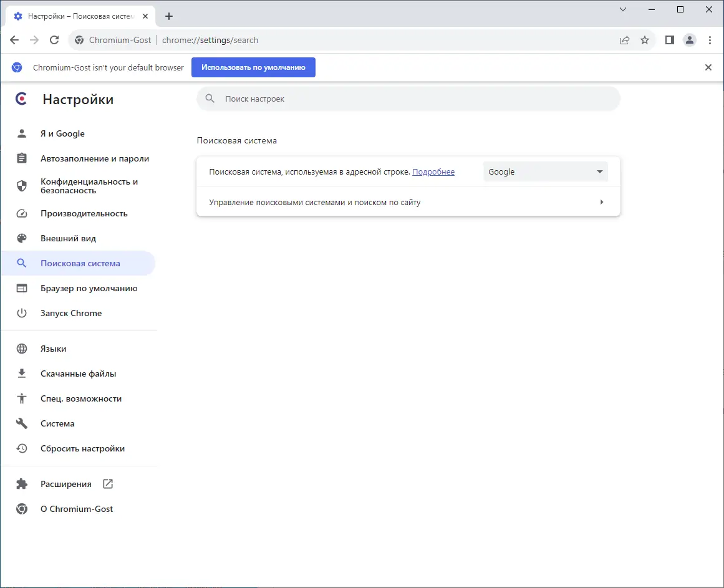Go back with the browser back arrow
Image resolution: width=724 pixels, height=588 pixels.
[x=14, y=40]
